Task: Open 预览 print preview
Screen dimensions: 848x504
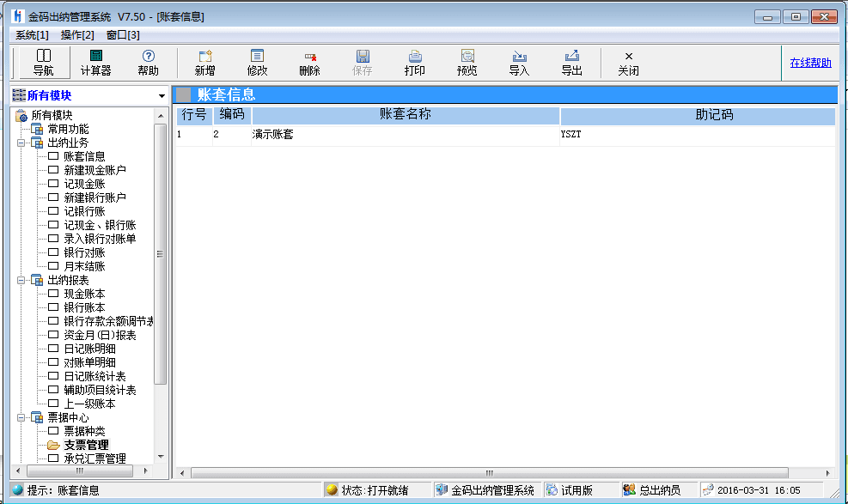Action: (467, 62)
